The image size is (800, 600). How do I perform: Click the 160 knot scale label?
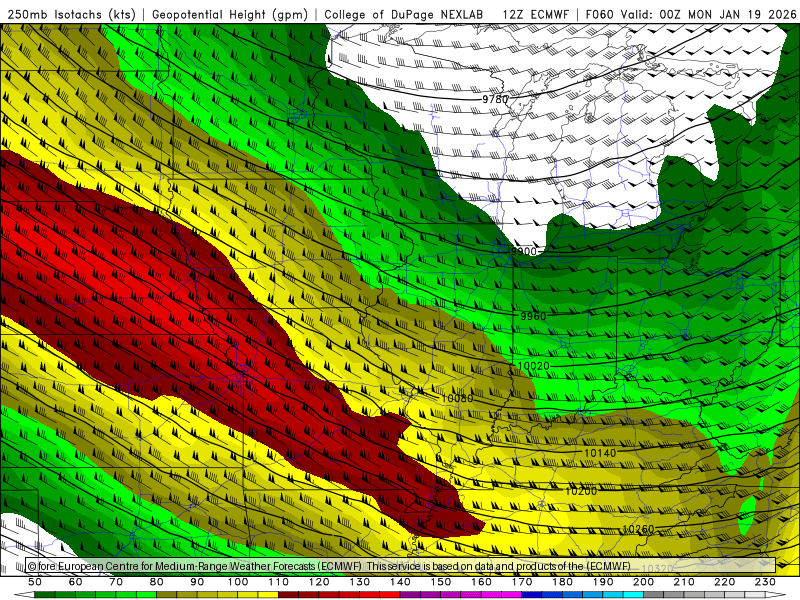coord(482,582)
